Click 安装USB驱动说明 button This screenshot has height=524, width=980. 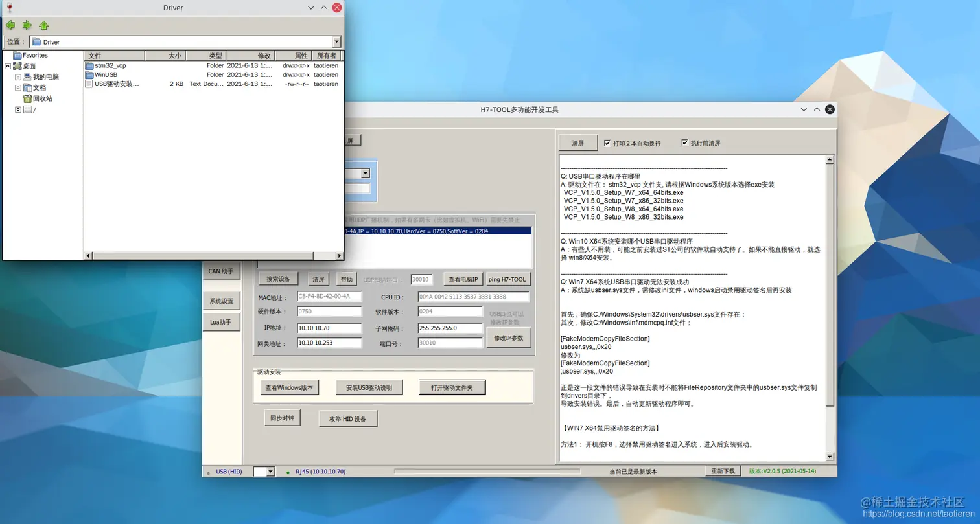(x=369, y=388)
